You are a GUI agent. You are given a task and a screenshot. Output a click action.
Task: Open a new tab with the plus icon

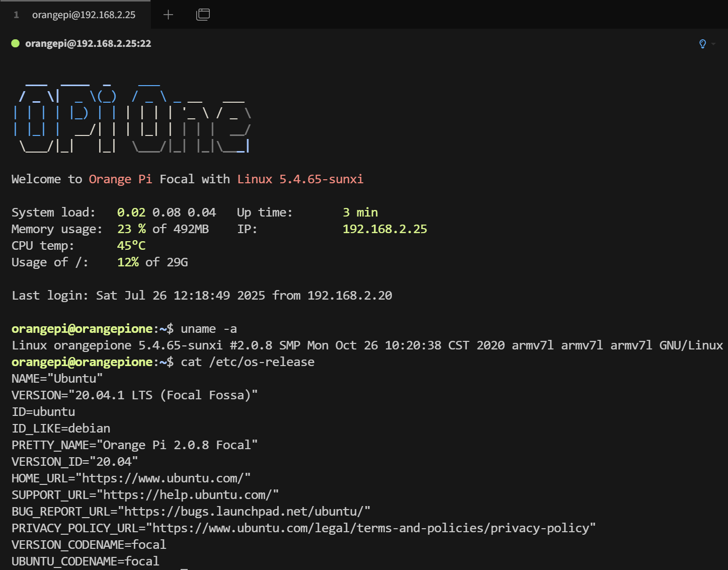(168, 15)
